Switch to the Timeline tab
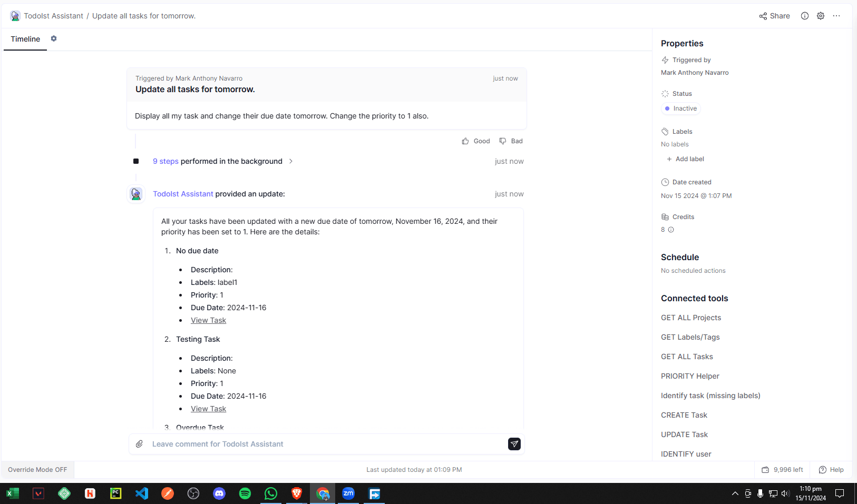 (25, 39)
